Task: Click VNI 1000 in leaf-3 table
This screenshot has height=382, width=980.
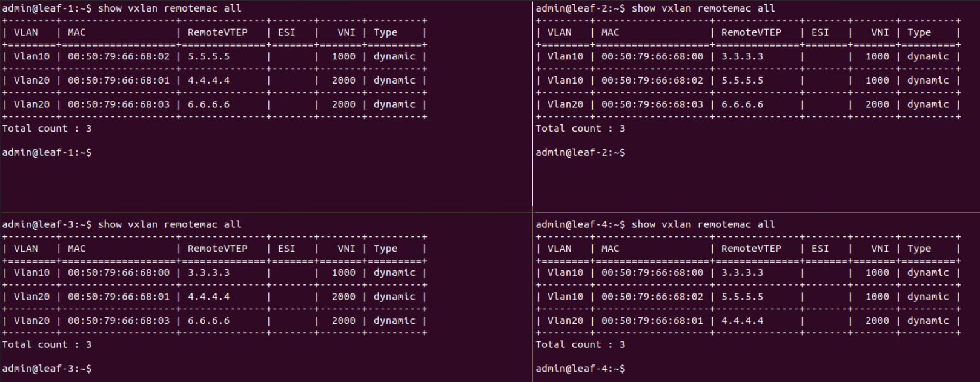Action: point(343,273)
